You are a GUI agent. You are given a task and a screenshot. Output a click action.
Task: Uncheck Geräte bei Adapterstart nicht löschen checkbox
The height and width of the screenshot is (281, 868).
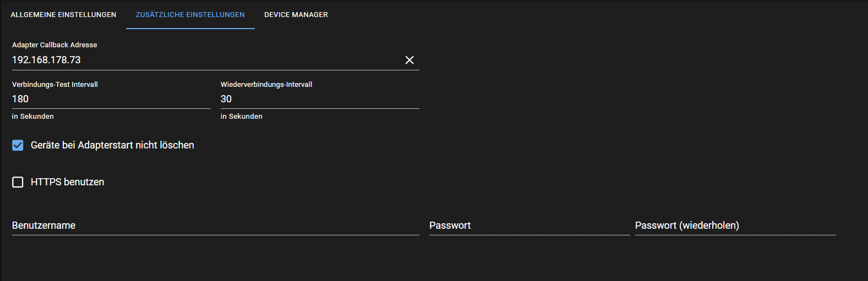[x=18, y=145]
